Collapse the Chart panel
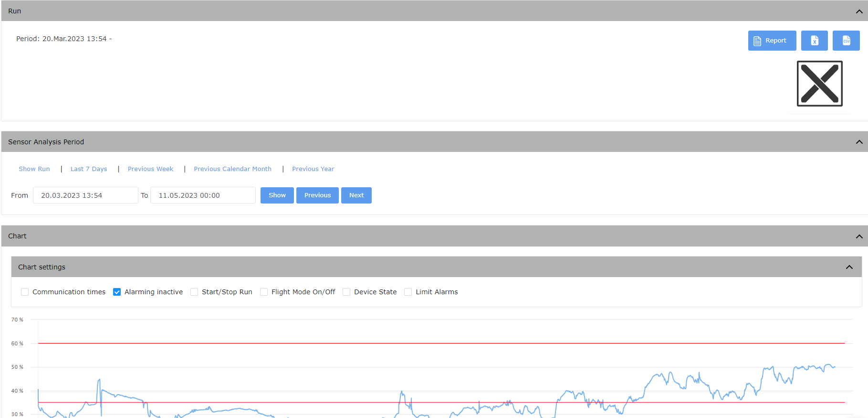 click(859, 236)
